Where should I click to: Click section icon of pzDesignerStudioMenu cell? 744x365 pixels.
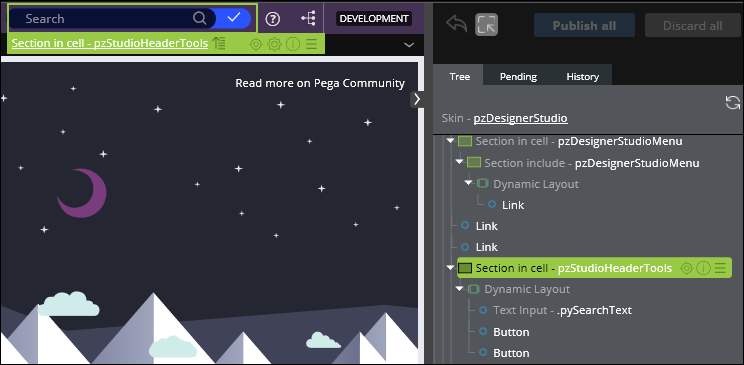[465, 141]
